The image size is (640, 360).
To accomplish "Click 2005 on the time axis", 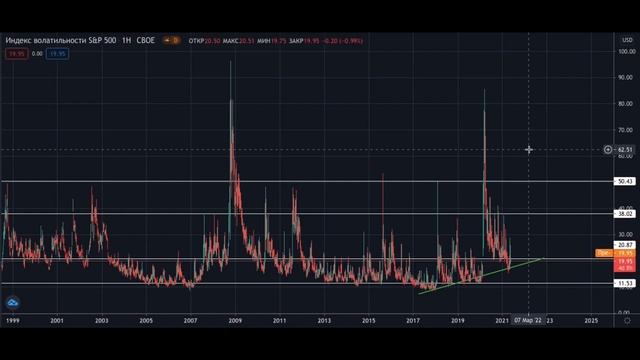I will click(146, 321).
